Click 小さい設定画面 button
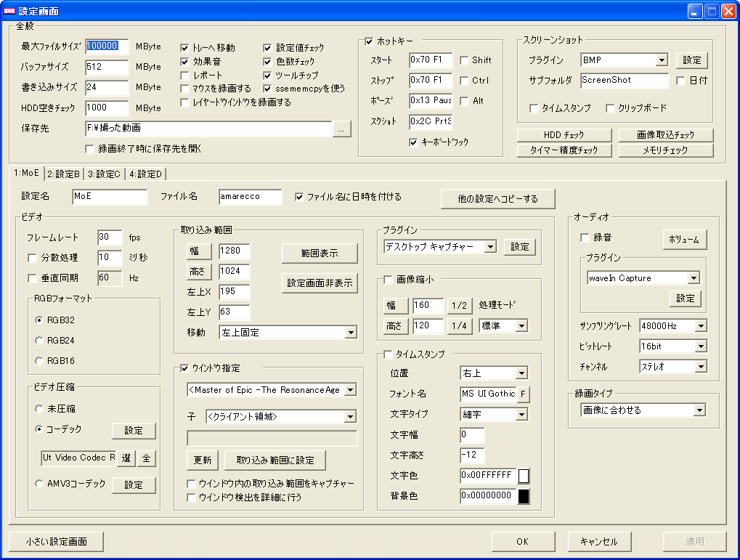 pyautogui.click(x=56, y=542)
